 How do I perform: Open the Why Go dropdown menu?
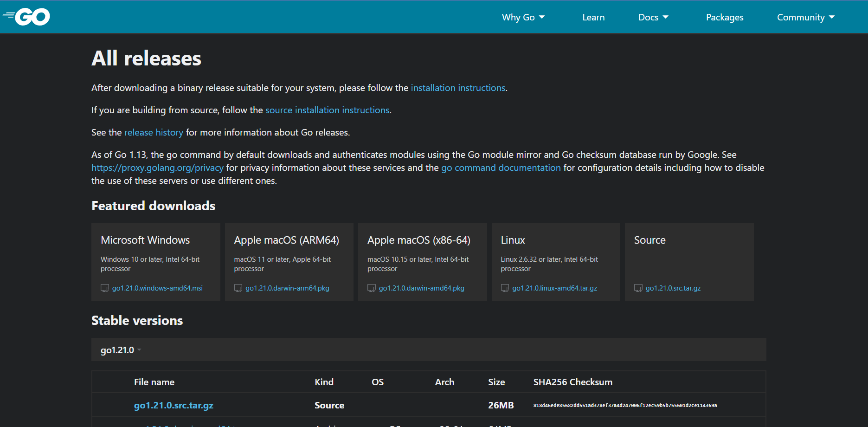pos(523,17)
